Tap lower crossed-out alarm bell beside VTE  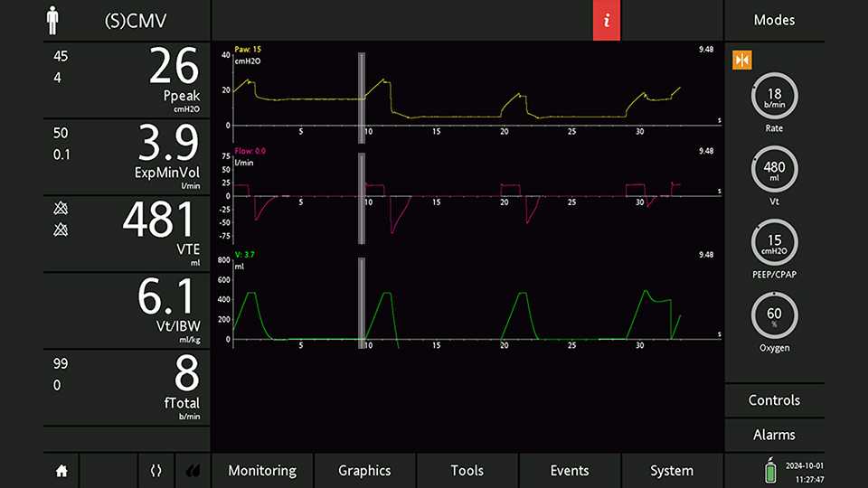coord(61,229)
